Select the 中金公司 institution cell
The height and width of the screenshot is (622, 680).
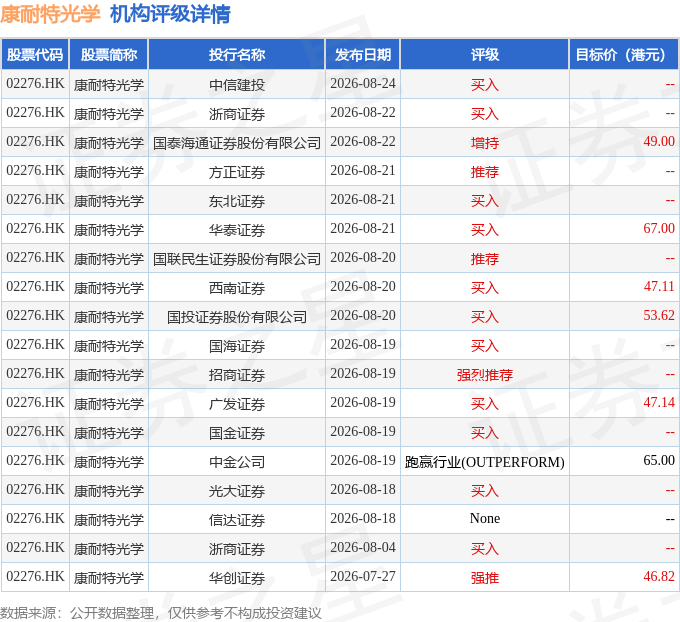pyautogui.click(x=237, y=462)
